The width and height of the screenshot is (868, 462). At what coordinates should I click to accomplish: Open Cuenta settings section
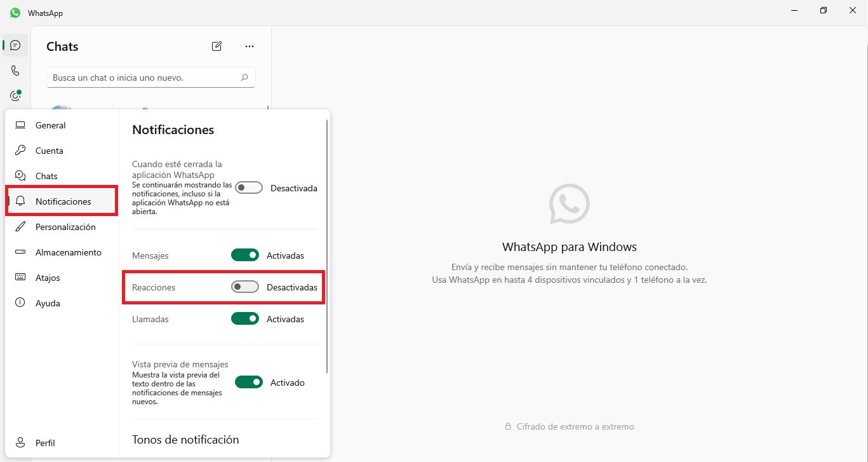pos(62,151)
